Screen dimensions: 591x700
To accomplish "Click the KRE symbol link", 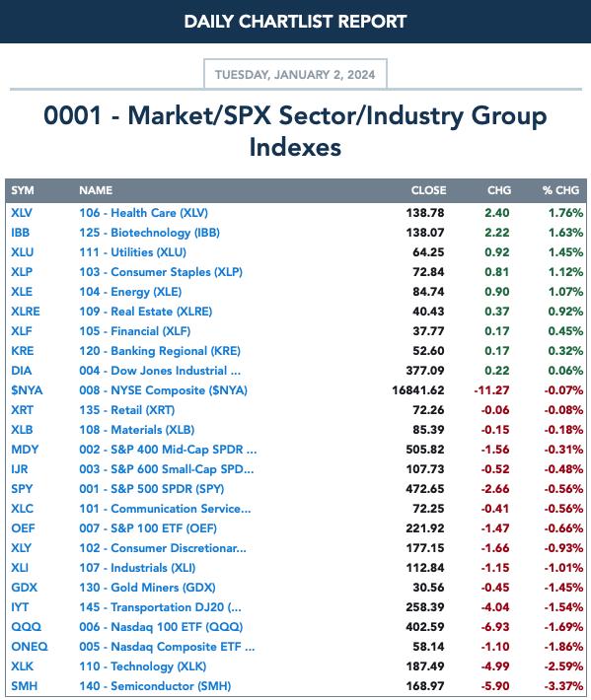I will (x=23, y=351).
